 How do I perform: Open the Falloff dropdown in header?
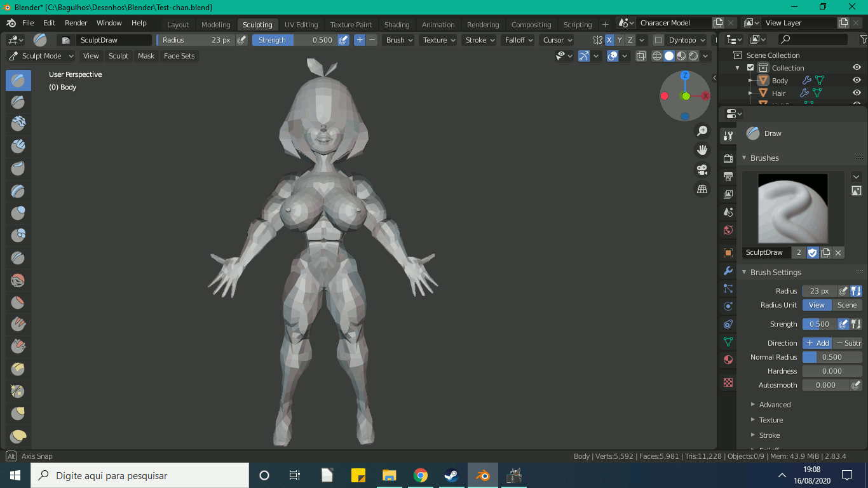(x=519, y=40)
